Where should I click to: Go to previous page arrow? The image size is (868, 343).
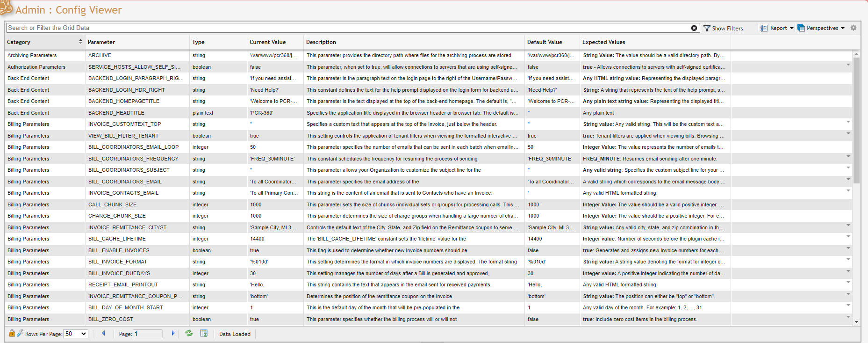[103, 333]
